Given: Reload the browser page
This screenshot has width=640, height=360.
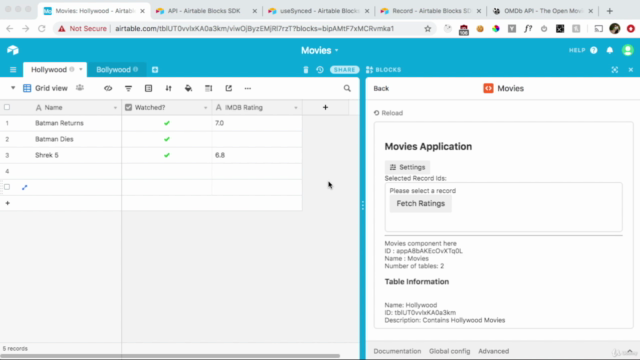Looking at the screenshot, I should click(x=42, y=29).
